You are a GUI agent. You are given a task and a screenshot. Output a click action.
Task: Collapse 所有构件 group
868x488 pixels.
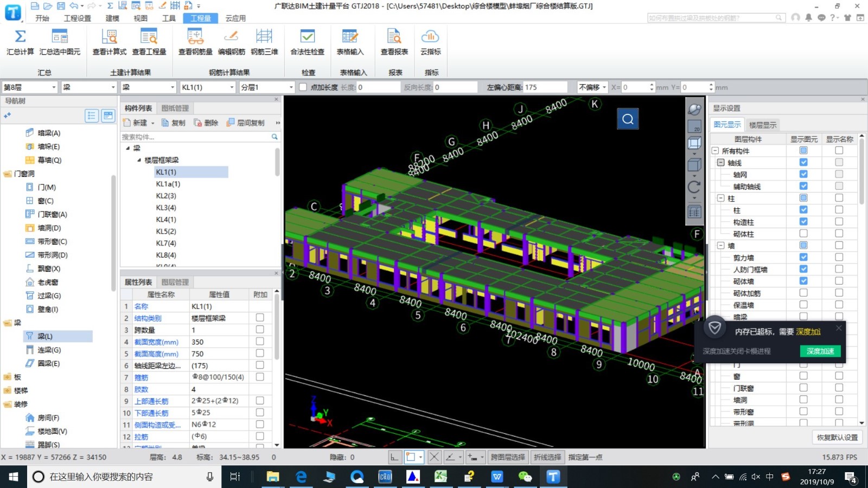tap(715, 151)
